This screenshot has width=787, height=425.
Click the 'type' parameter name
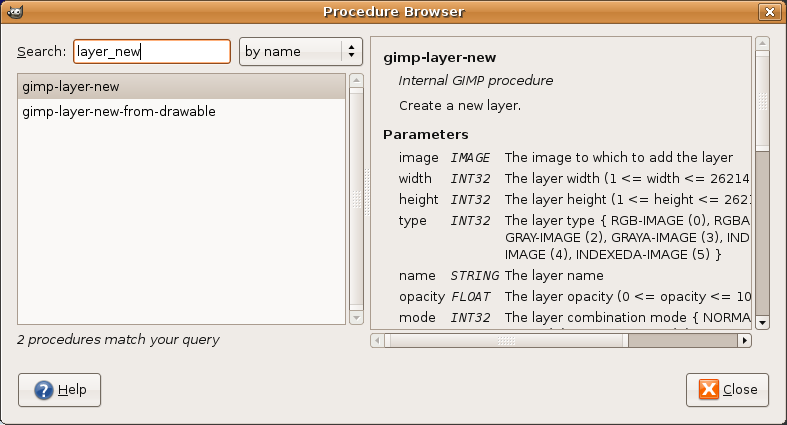(413, 221)
